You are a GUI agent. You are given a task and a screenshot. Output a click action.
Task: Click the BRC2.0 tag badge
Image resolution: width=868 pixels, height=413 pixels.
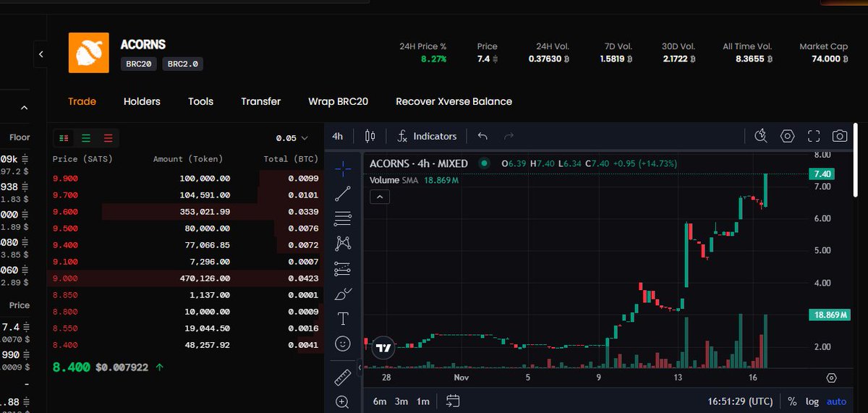point(182,64)
